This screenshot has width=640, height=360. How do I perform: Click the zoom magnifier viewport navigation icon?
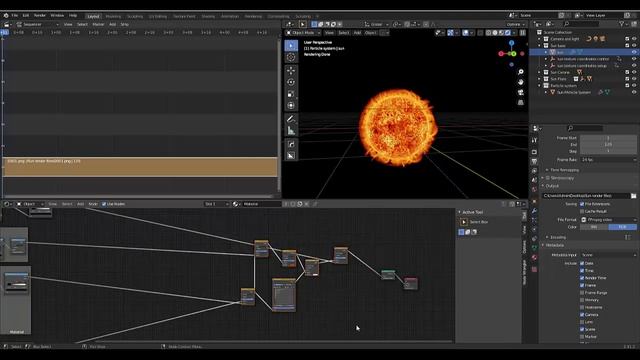point(520,72)
